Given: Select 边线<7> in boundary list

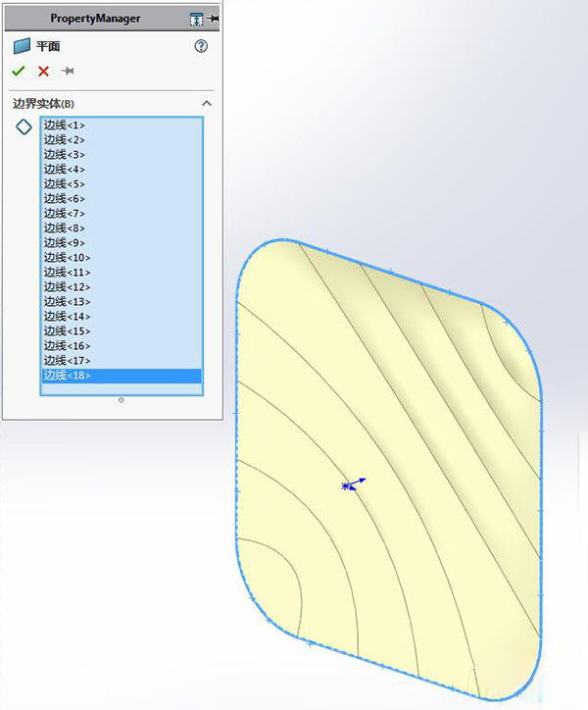Looking at the screenshot, I should [x=122, y=213].
